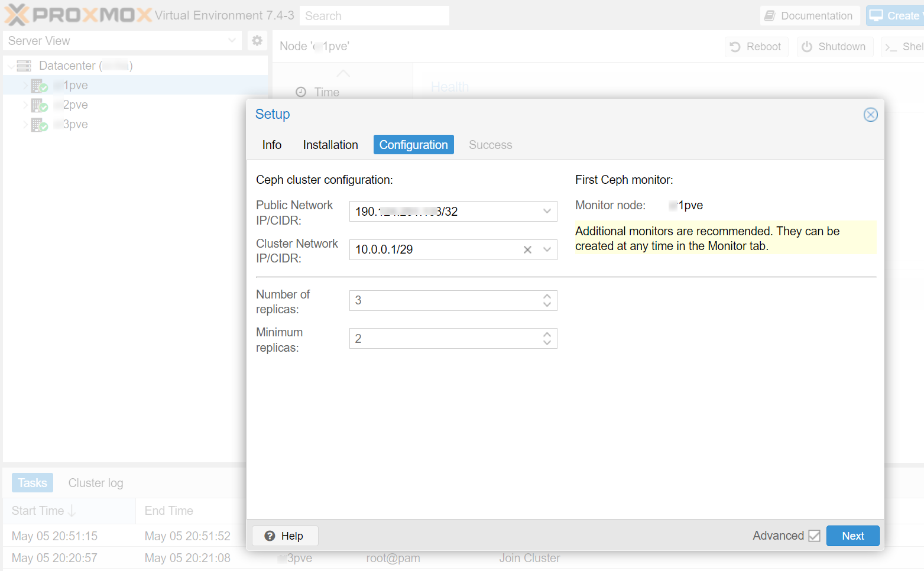Expand the 1pve node arrow
This screenshot has width=924, height=571.
click(x=25, y=86)
